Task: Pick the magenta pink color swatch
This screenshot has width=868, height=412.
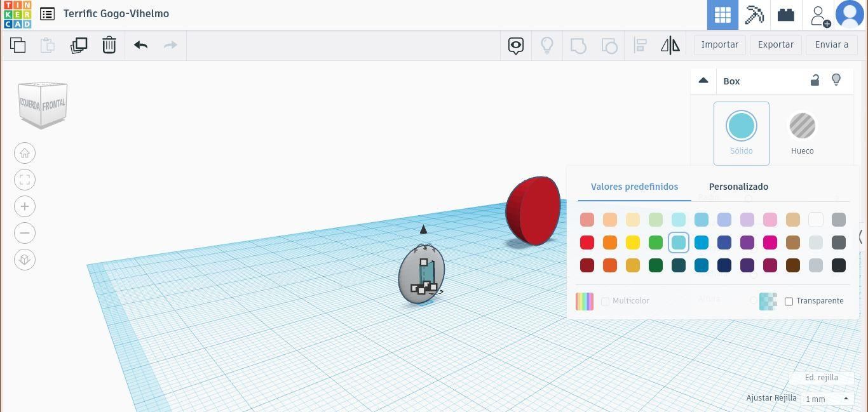Action: pyautogui.click(x=770, y=243)
